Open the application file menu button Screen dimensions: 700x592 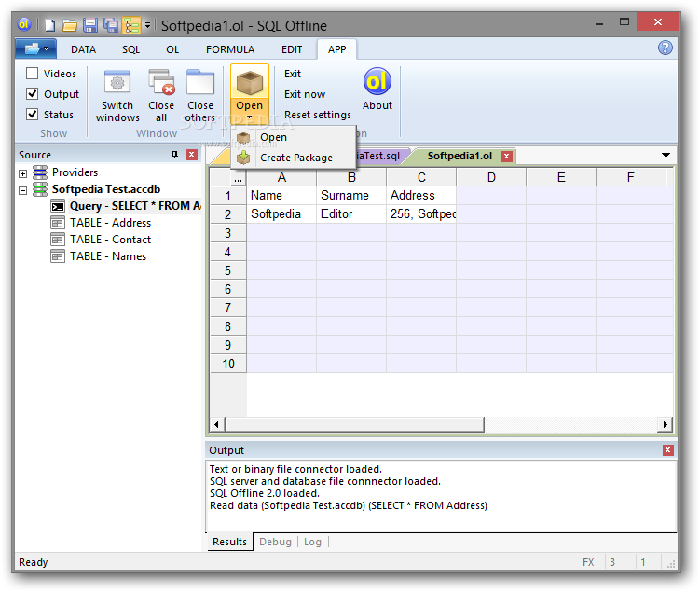[x=35, y=48]
